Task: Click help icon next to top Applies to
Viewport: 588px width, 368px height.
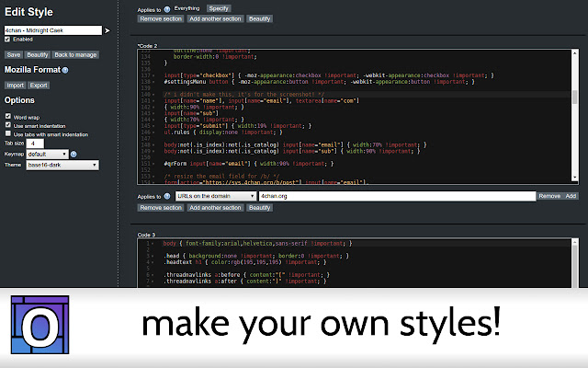Action: click(166, 8)
